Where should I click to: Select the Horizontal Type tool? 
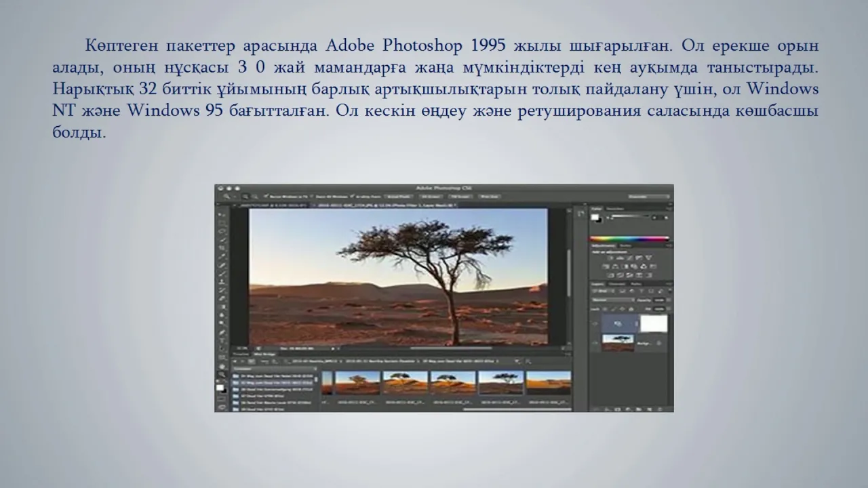coord(222,340)
